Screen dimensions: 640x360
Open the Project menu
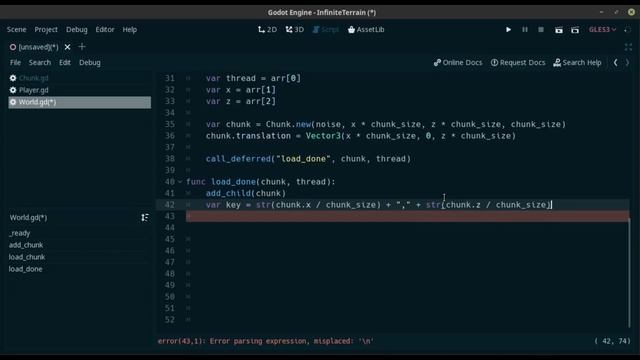tap(46, 29)
